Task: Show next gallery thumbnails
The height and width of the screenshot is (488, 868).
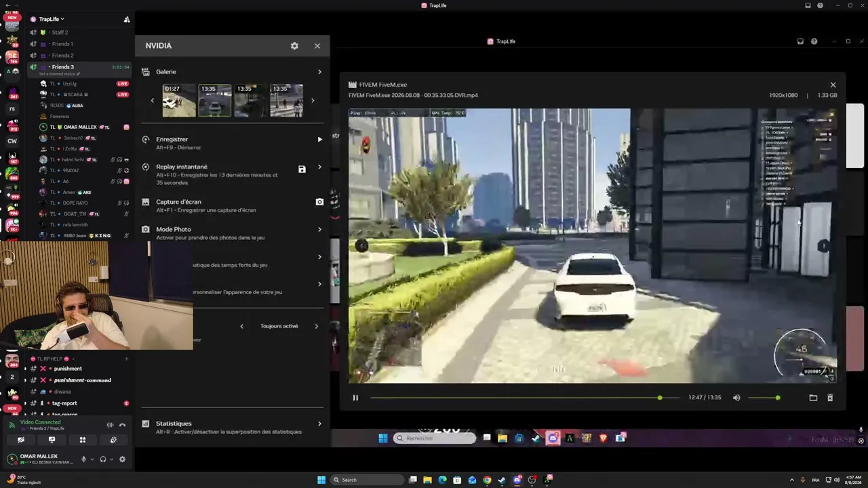Action: [x=313, y=100]
